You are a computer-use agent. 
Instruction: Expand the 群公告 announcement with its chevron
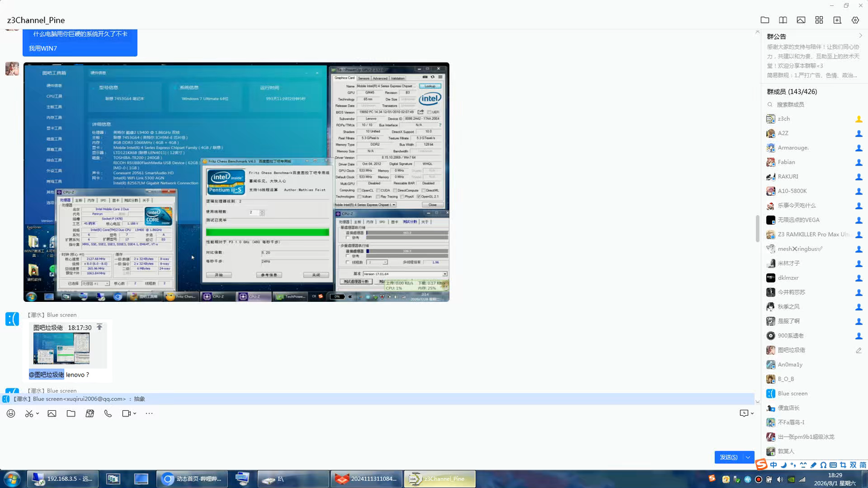point(860,36)
